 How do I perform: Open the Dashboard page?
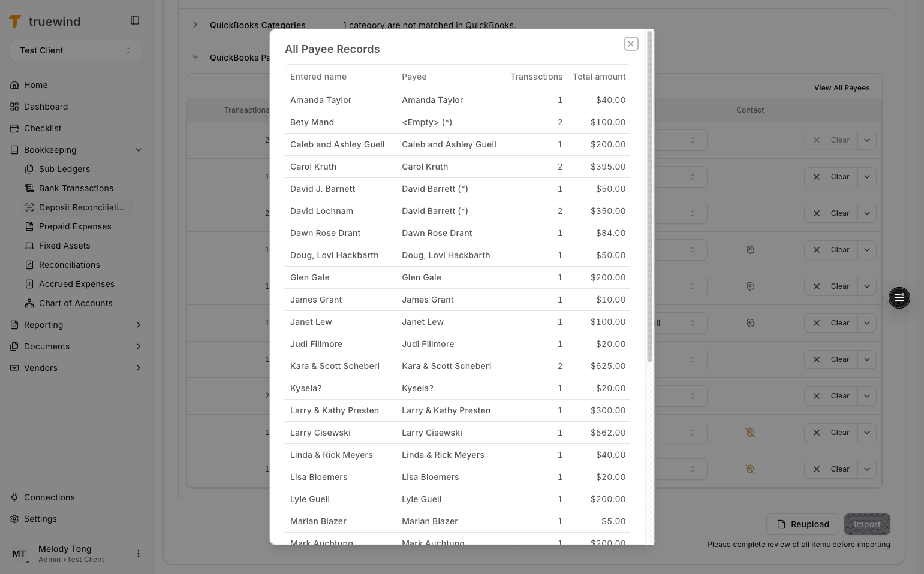pyautogui.click(x=46, y=107)
